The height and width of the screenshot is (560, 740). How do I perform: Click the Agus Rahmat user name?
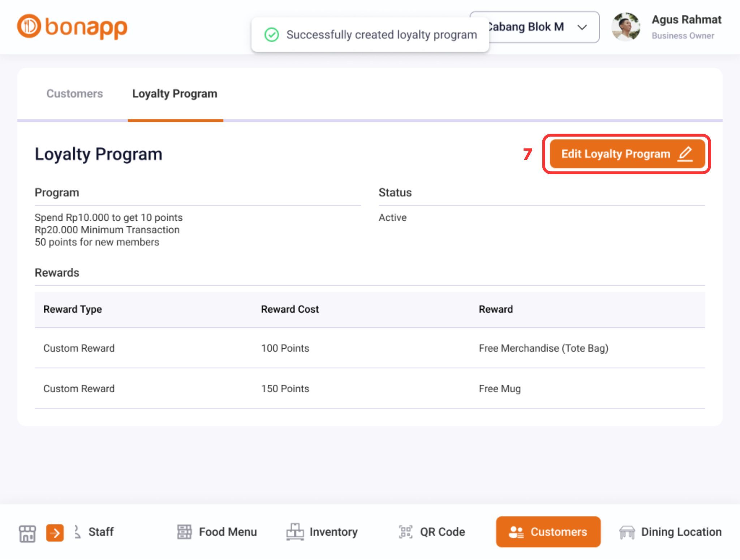[687, 20]
